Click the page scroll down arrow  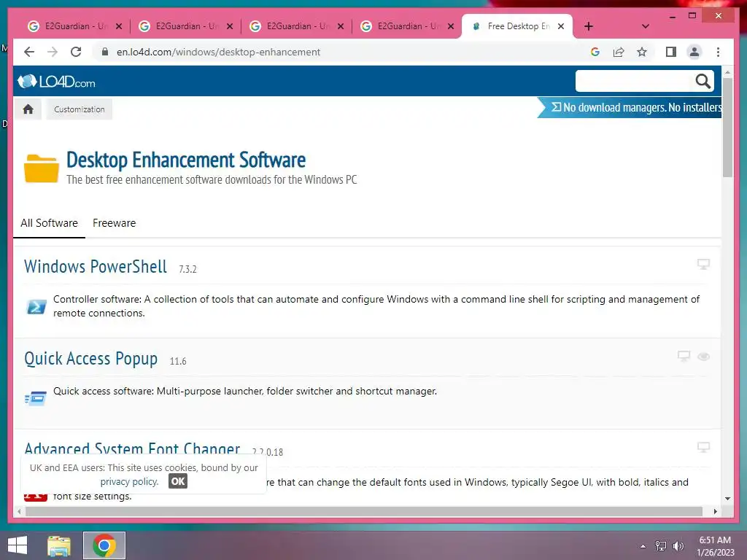point(727,499)
